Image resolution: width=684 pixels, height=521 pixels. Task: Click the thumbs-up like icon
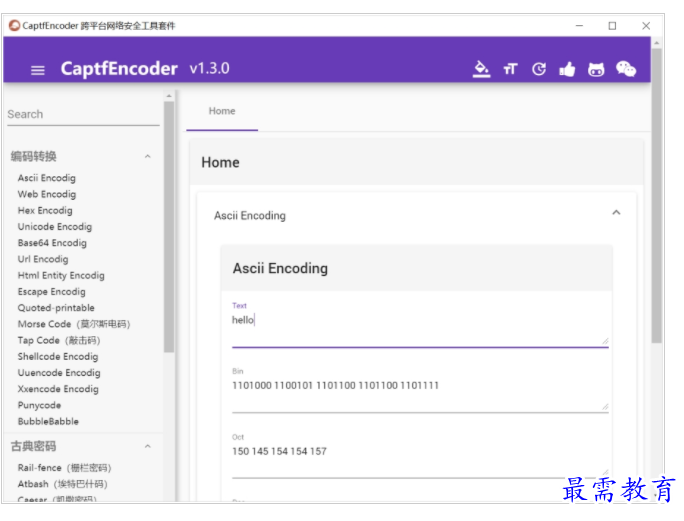coord(567,69)
